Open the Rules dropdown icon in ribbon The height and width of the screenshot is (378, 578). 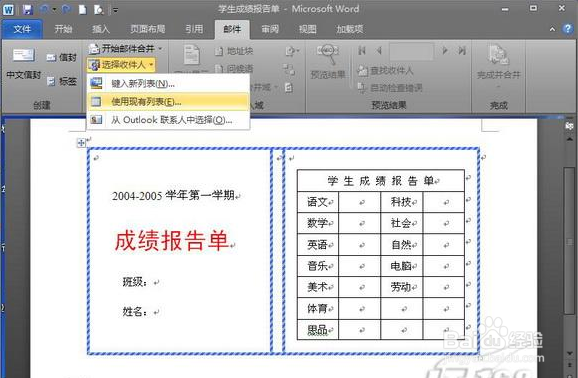(292, 51)
